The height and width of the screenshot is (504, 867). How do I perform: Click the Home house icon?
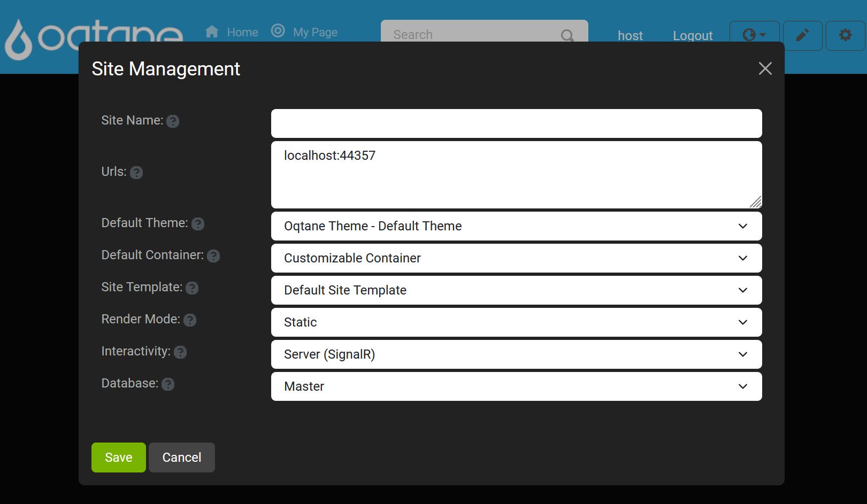pos(212,32)
